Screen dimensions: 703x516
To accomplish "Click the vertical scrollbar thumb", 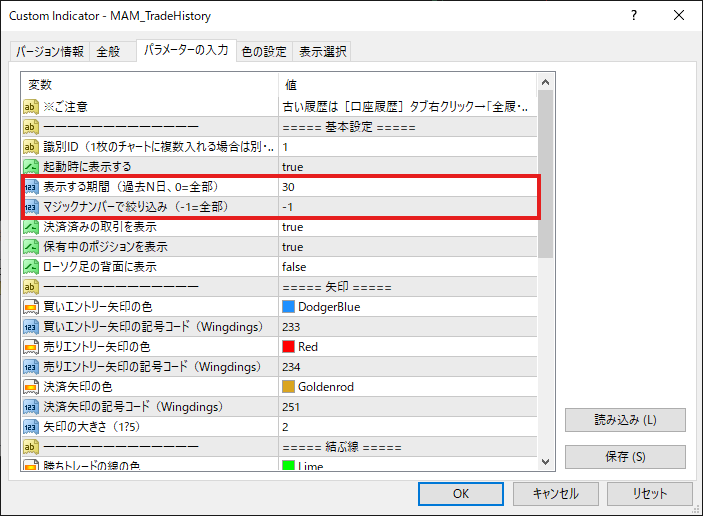I will 545,174.
